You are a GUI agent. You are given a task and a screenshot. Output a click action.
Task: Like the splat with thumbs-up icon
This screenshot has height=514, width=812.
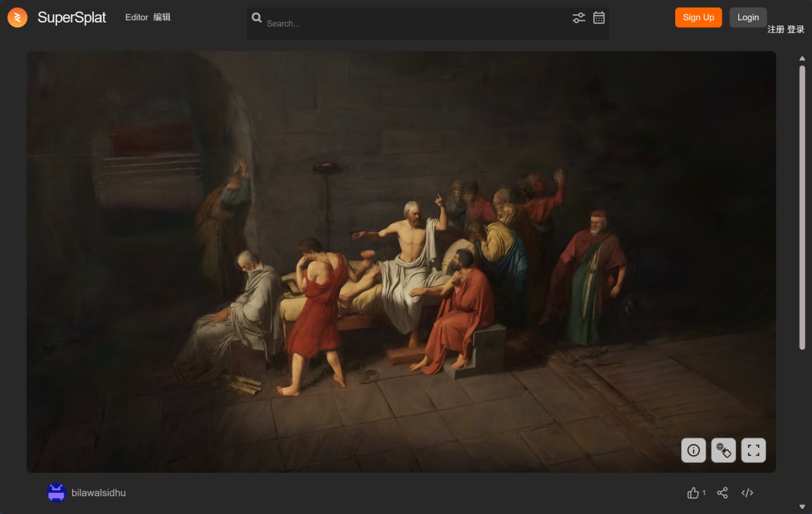tap(693, 493)
